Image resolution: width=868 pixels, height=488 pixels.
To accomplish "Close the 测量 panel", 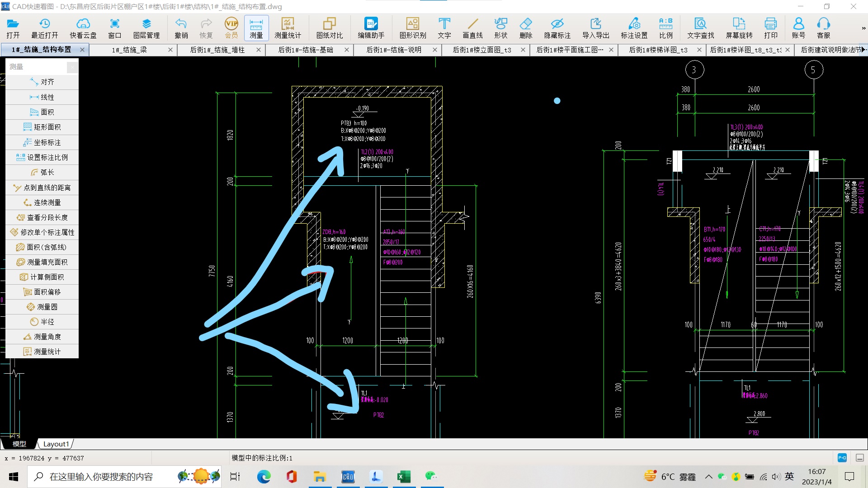I will 72,67.
